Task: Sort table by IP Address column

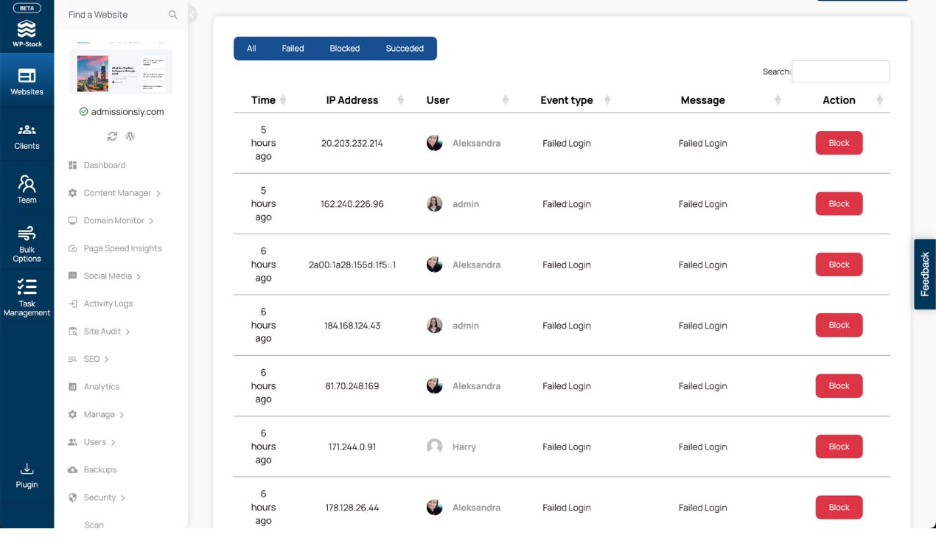Action: [401, 100]
